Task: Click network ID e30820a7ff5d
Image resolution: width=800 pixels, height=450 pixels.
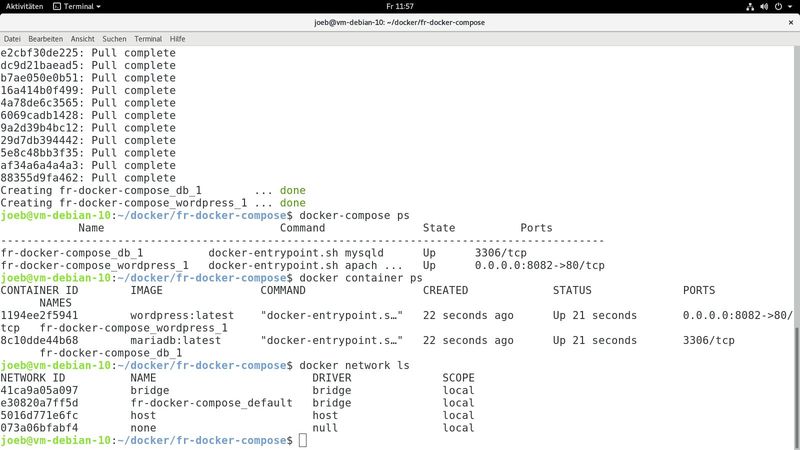Action: (39, 403)
